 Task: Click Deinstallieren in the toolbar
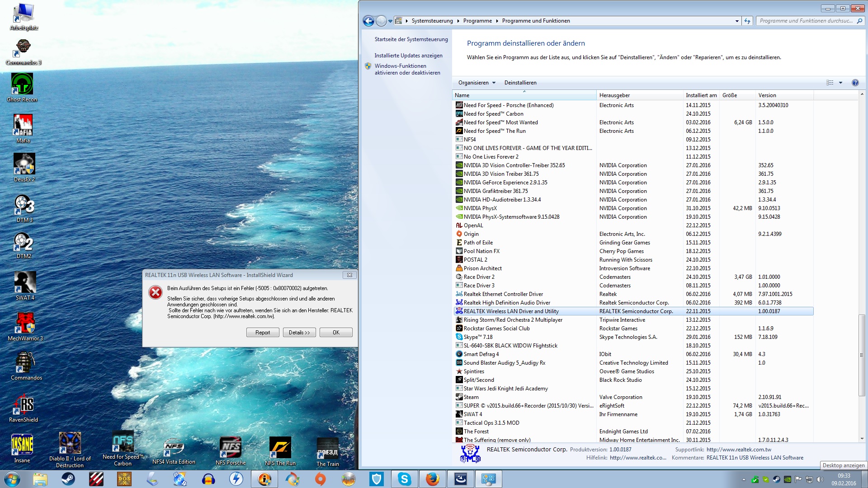pyautogui.click(x=520, y=83)
